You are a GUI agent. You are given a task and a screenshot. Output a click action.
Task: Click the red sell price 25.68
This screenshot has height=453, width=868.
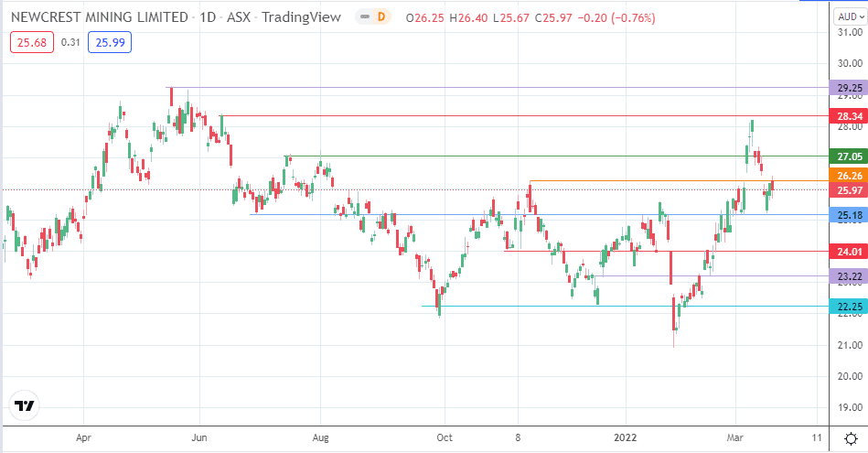[31, 43]
